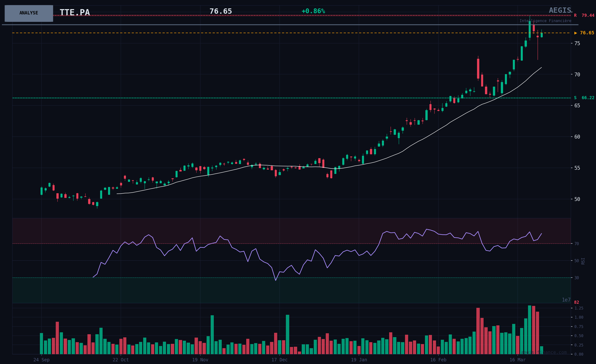
Task: Click the AEGIS logo text
Action: coord(560,10)
